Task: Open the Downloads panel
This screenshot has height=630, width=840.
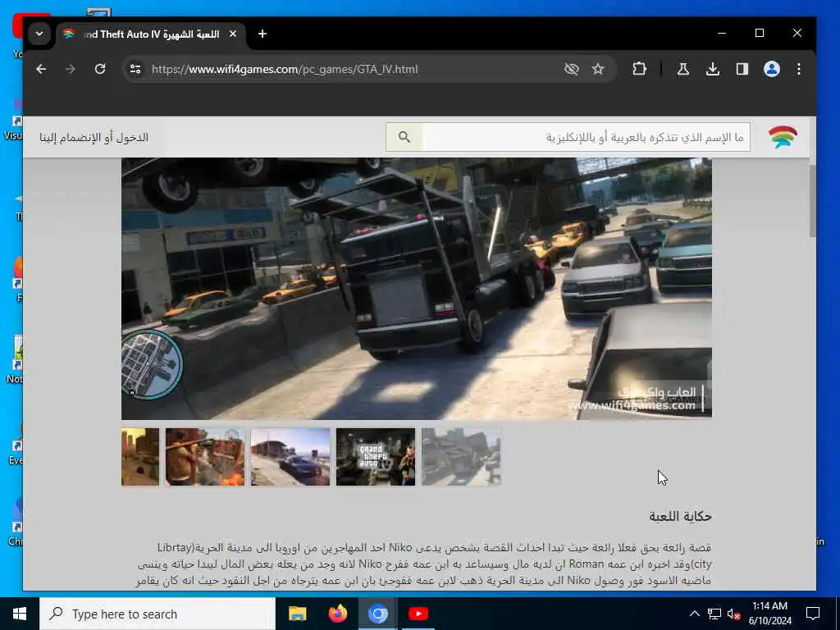Action: tap(713, 69)
